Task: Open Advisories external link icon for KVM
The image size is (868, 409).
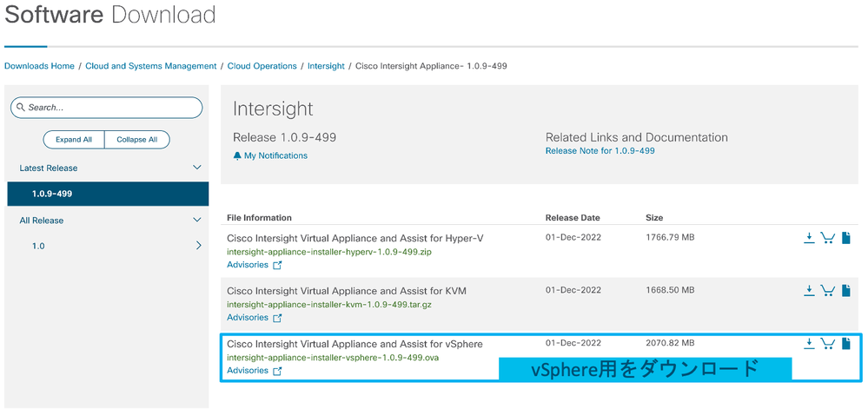Action: (x=277, y=318)
